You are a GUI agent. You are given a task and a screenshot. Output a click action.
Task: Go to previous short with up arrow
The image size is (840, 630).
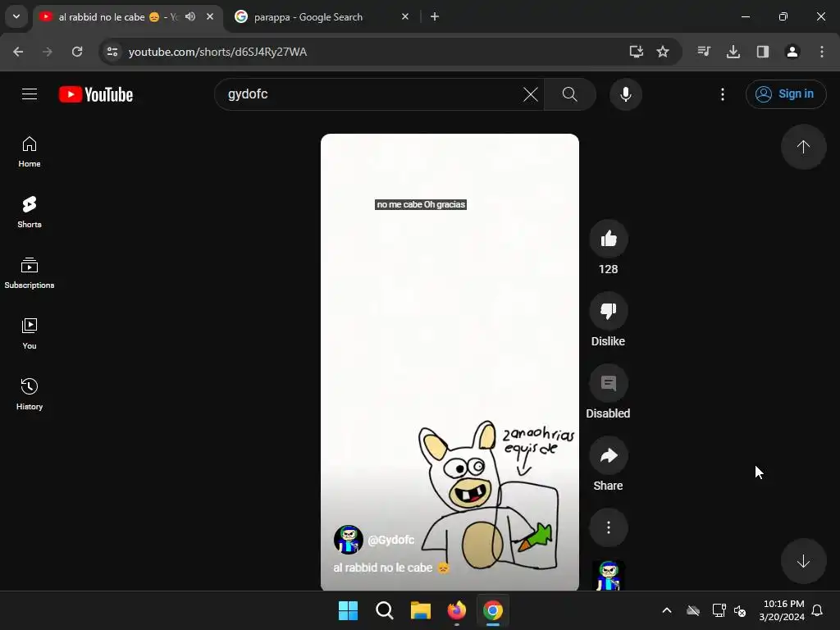coord(803,147)
